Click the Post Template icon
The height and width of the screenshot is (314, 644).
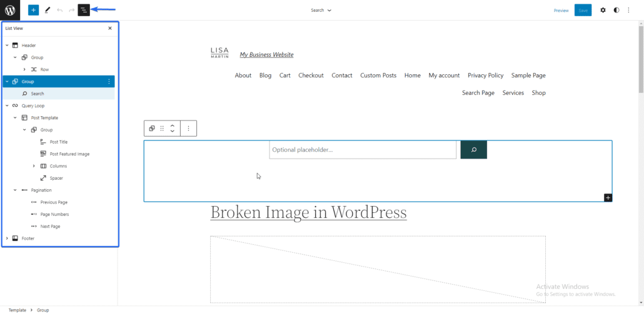point(24,118)
